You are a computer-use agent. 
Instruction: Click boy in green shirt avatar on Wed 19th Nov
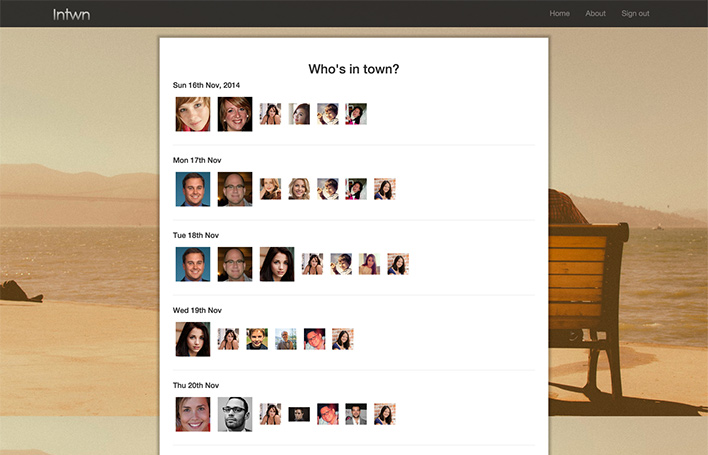tap(257, 339)
